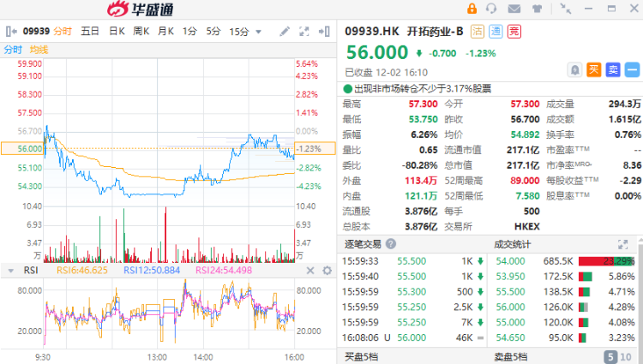643x364 pixels.
Task: Switch to 月K monthly candlestick tab
Action: coord(165,31)
